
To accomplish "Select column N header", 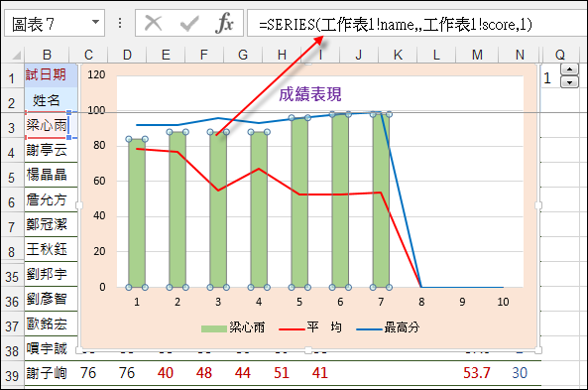I will [520, 56].
